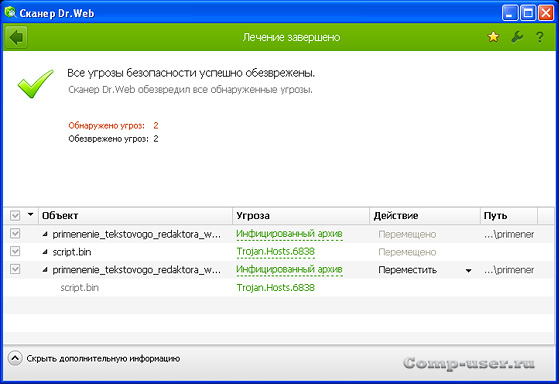Sort by the Объект column header

tap(135, 216)
